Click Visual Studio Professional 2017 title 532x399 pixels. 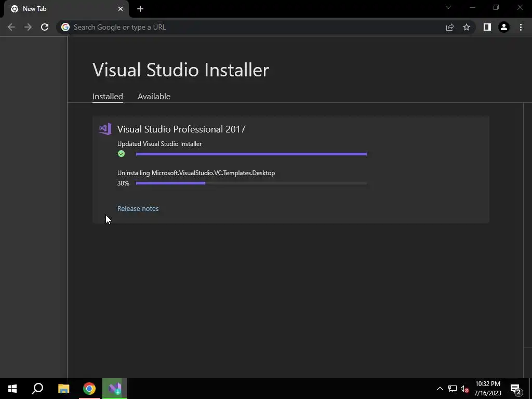tap(181, 129)
